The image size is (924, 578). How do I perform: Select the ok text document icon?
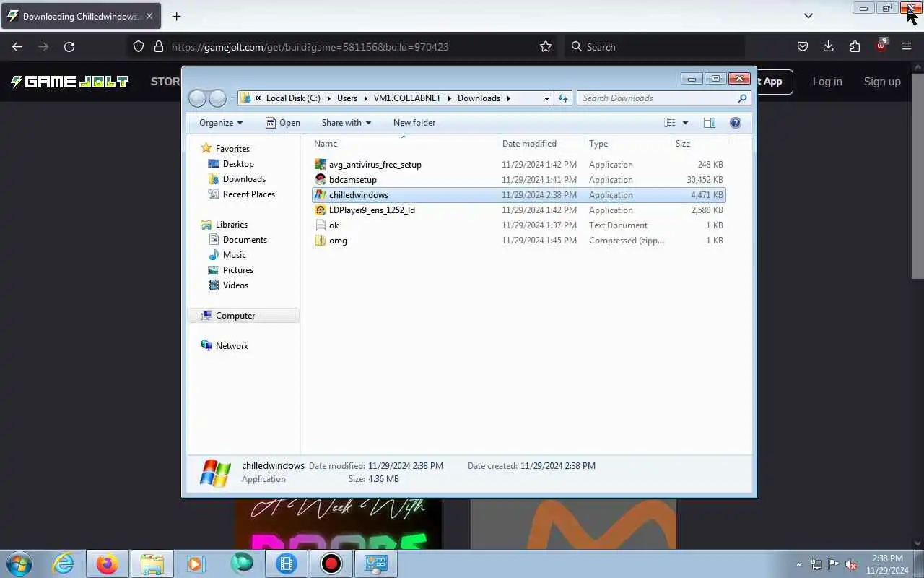(x=321, y=225)
